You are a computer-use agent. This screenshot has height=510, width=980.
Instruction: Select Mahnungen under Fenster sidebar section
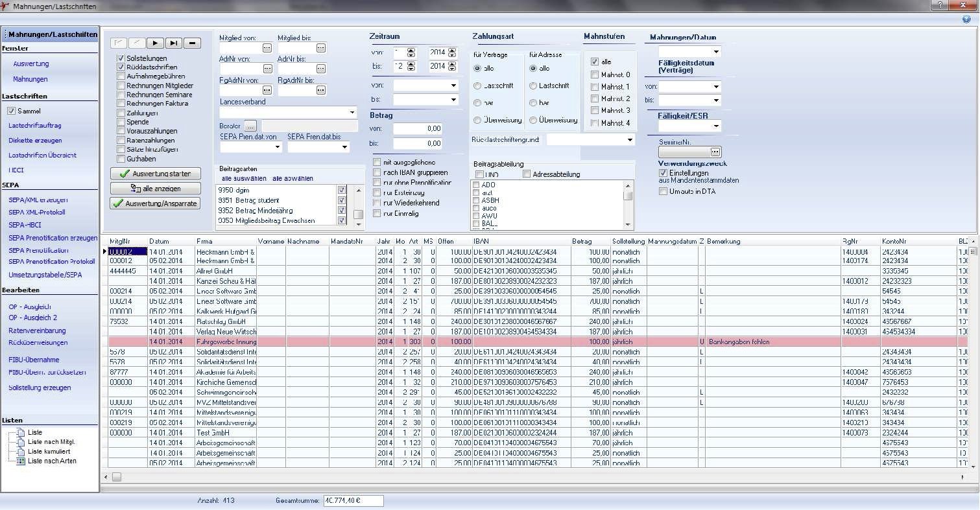(x=30, y=79)
